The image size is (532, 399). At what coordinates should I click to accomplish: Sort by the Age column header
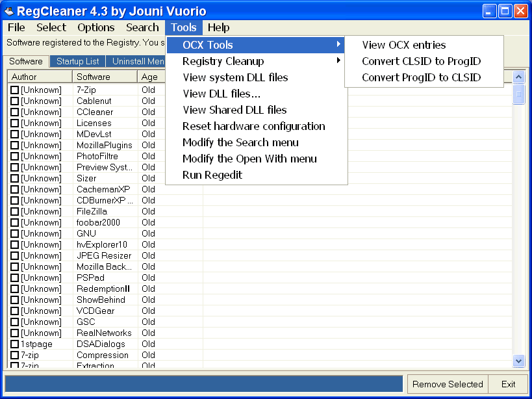(x=151, y=77)
